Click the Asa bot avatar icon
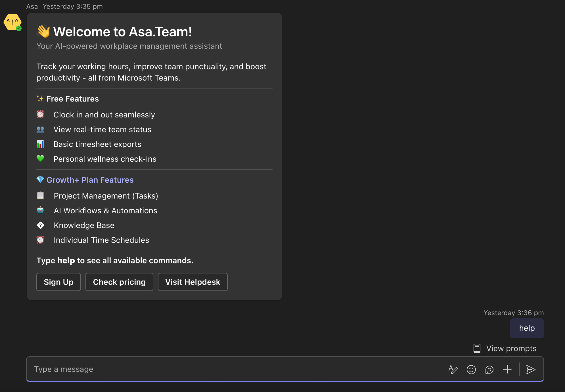 coord(12,22)
